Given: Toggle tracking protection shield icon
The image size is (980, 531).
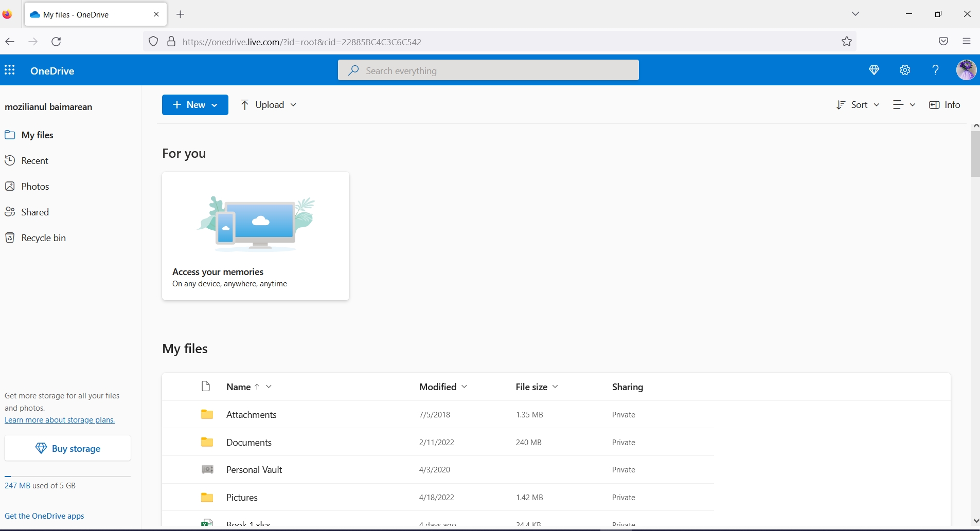Looking at the screenshot, I should [x=153, y=42].
